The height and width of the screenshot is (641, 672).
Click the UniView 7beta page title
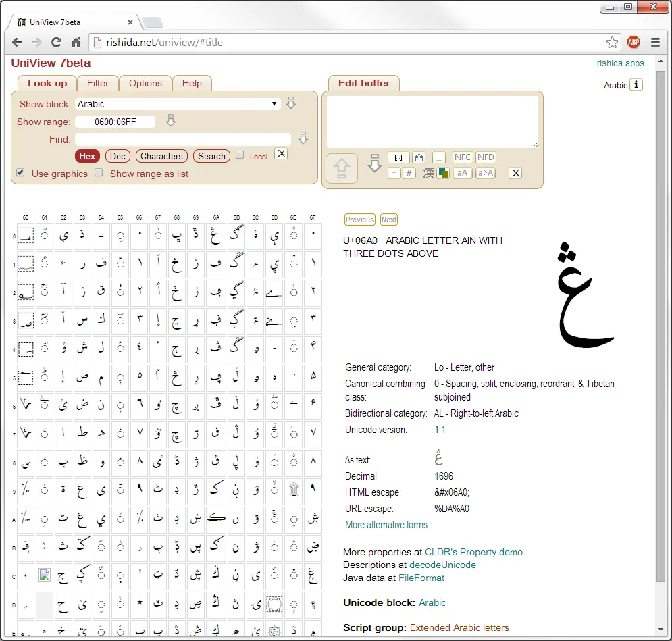click(51, 63)
